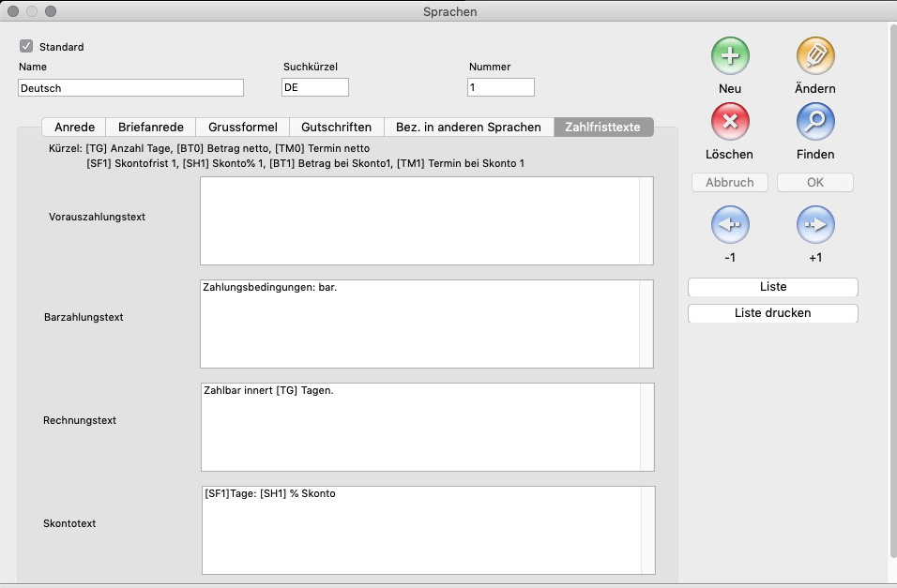Open search with the Finden magnifier icon

[814, 122]
